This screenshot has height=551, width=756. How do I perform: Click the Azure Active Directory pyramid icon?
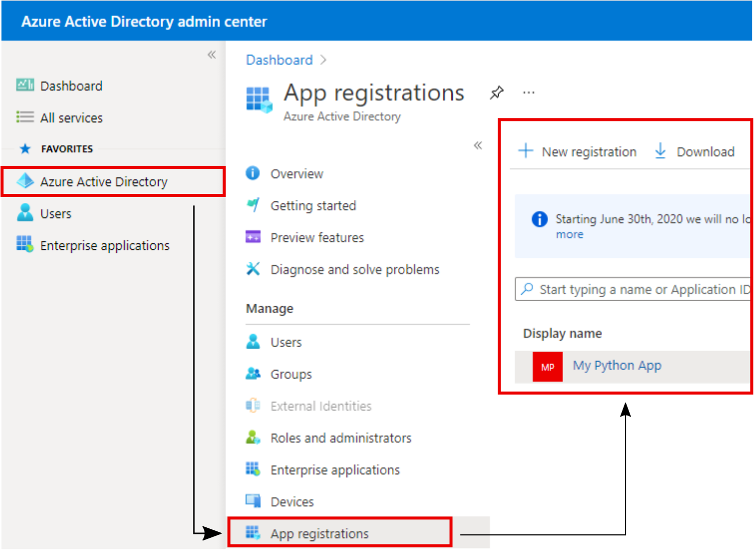click(x=25, y=181)
